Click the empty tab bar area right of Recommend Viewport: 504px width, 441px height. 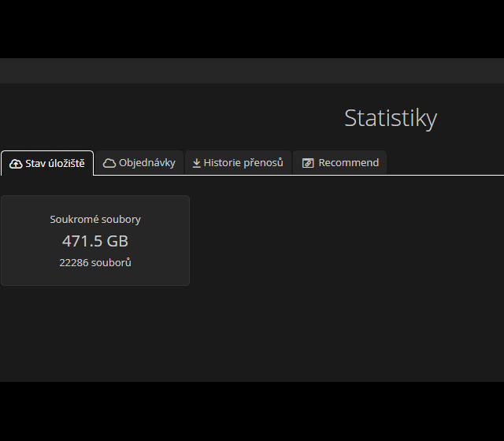tap(445, 163)
